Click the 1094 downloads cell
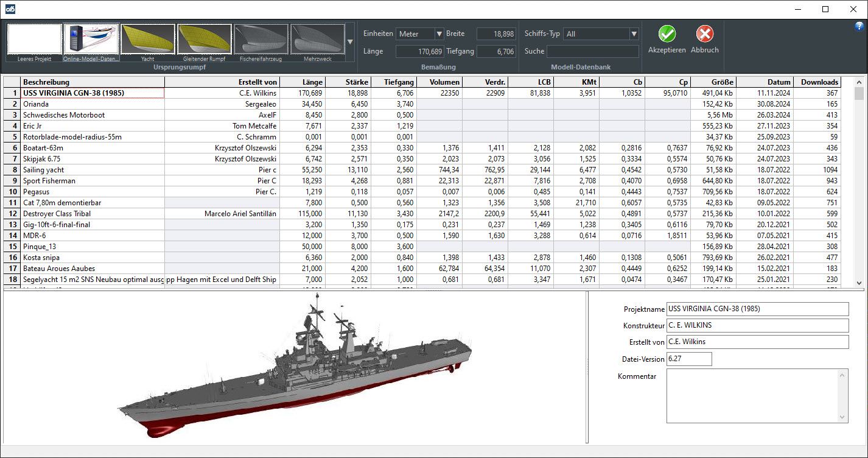Viewport: 868px width, 458px height. (817, 170)
